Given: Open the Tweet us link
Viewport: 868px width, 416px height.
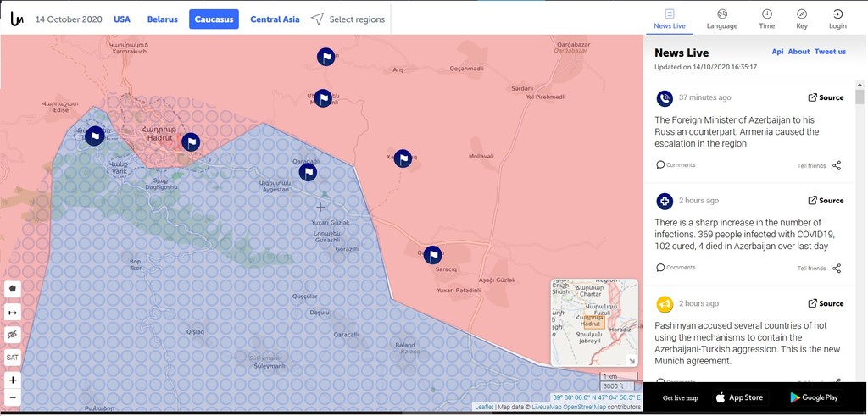Looking at the screenshot, I should pos(830,52).
